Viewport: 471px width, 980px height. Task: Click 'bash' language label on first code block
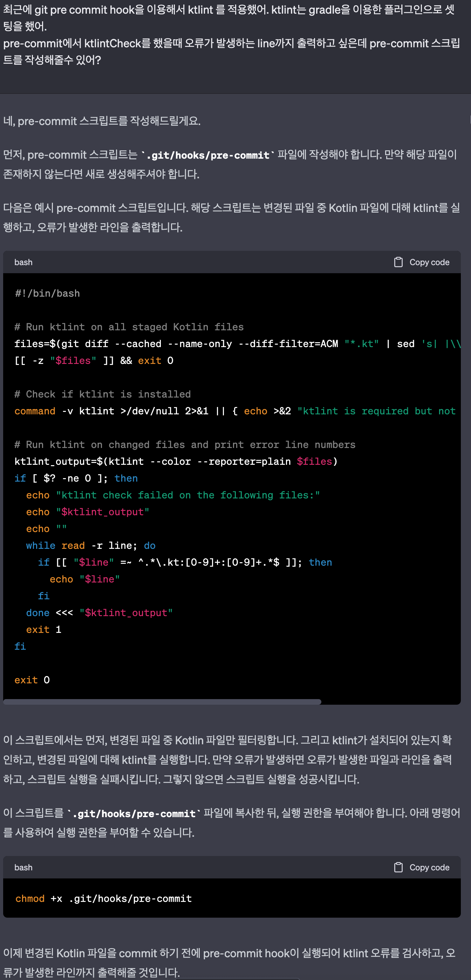(23, 262)
